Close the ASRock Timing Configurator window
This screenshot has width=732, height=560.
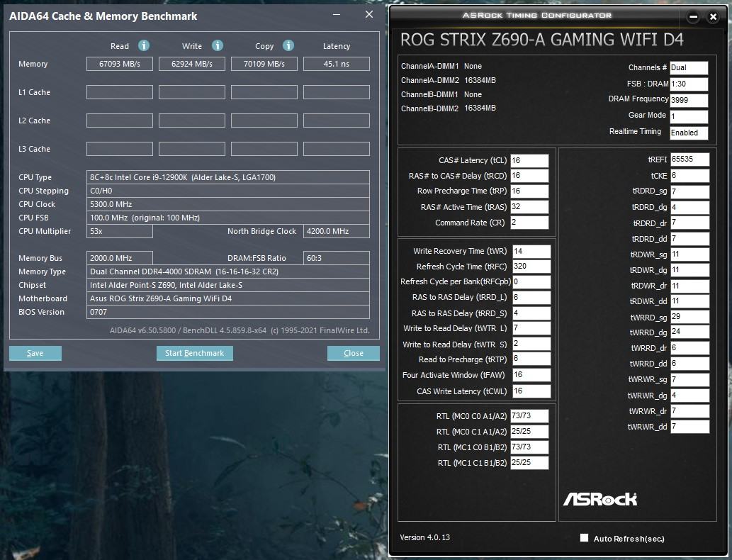[713, 17]
